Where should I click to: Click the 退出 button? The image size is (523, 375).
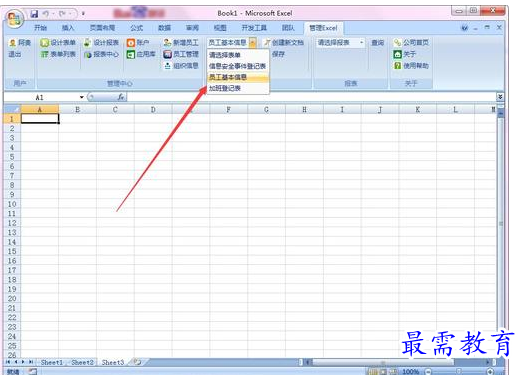coord(15,54)
